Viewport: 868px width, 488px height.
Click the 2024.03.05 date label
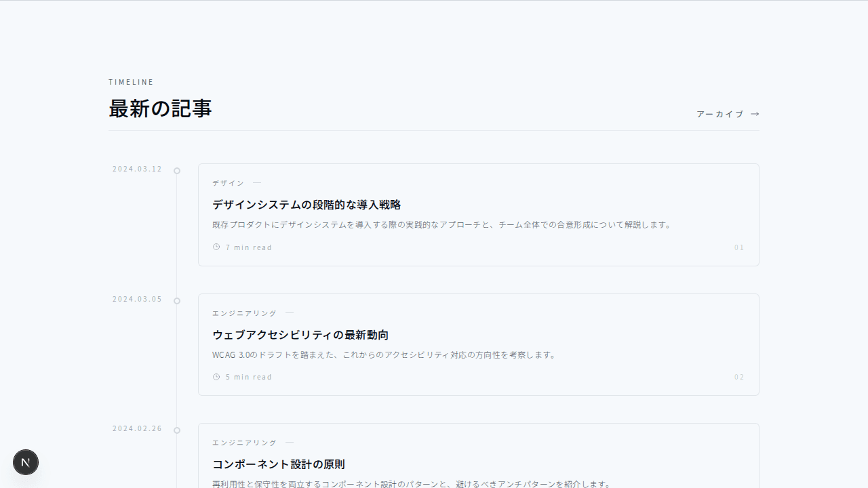point(137,299)
